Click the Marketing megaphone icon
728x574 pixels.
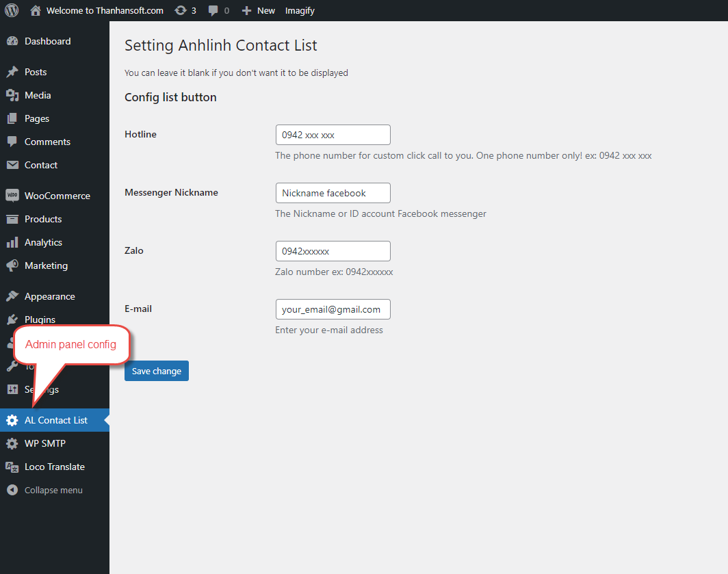point(12,265)
